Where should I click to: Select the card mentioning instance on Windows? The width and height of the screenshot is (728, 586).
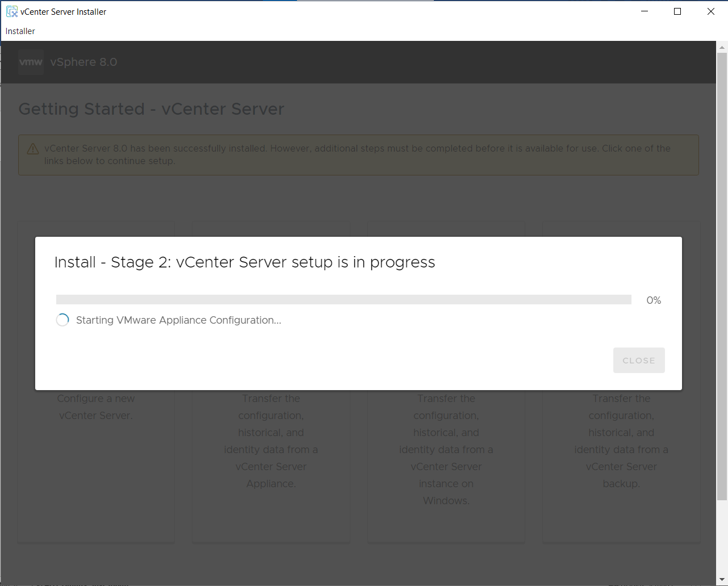446,454
